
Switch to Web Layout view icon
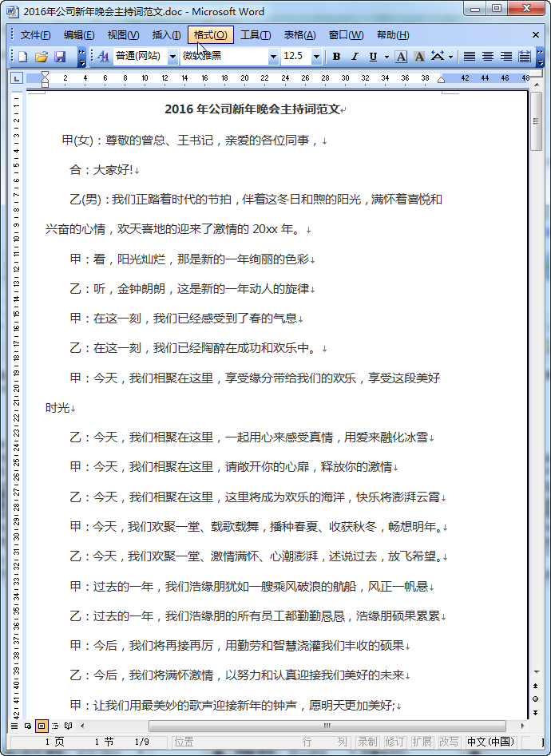click(28, 726)
